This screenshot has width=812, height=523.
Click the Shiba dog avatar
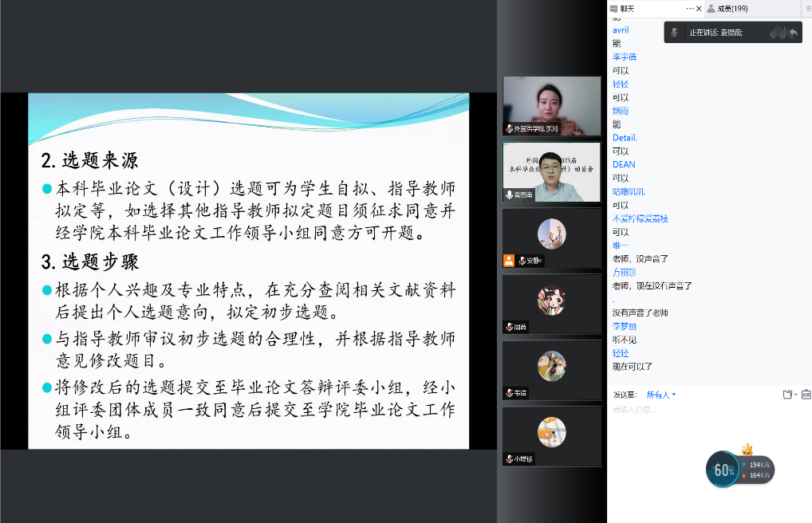(551, 366)
